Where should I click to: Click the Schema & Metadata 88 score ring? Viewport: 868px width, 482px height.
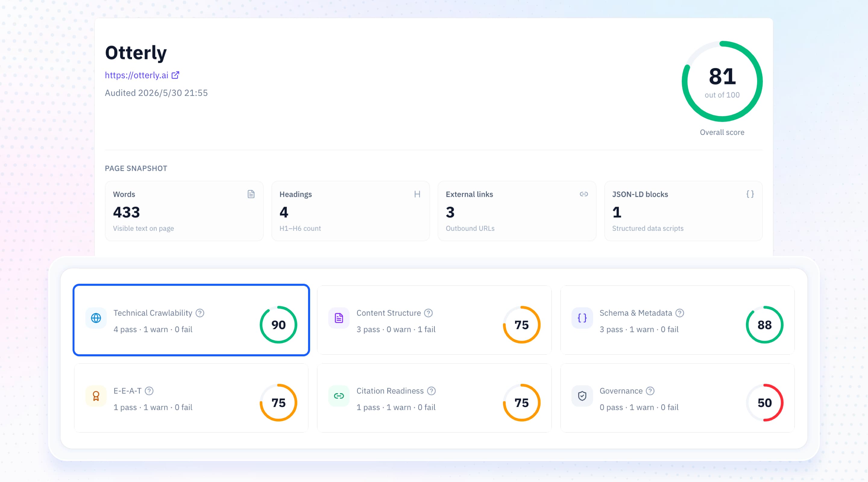tap(765, 325)
